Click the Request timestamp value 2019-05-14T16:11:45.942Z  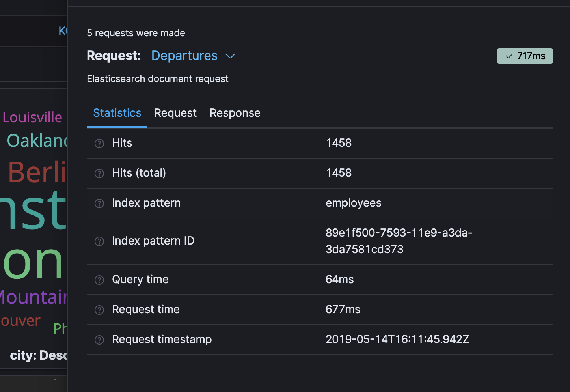click(397, 339)
